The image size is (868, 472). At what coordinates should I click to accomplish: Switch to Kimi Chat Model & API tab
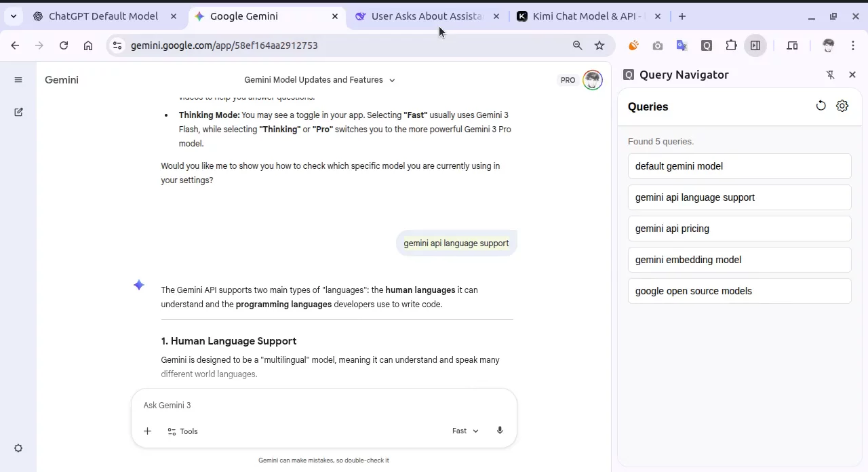(587, 16)
